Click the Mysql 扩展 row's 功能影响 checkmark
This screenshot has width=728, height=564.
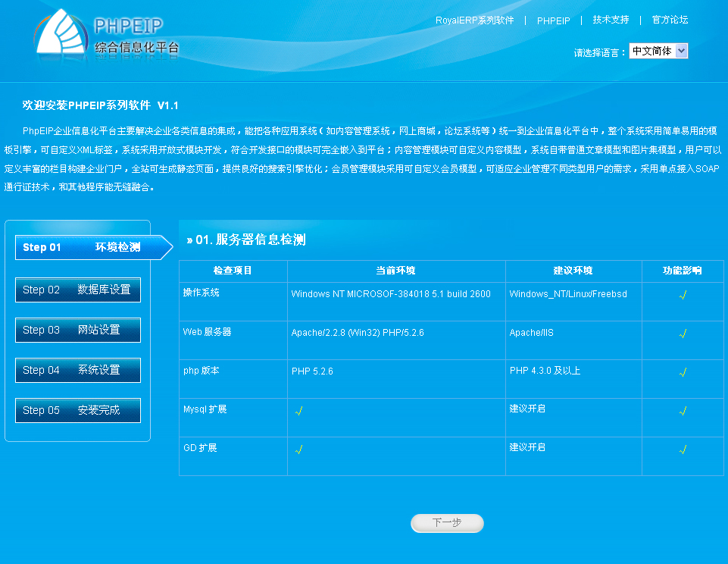[683, 411]
